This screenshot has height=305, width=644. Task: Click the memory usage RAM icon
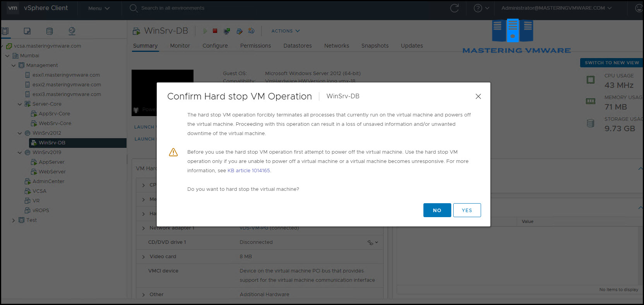pos(590,101)
